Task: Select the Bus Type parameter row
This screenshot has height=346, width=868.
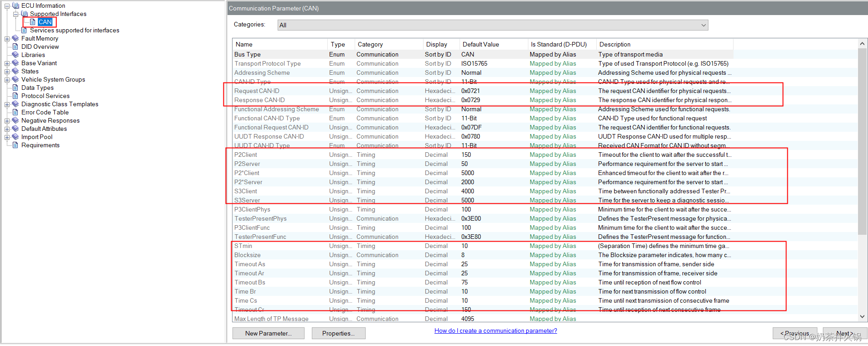Action: pos(483,54)
